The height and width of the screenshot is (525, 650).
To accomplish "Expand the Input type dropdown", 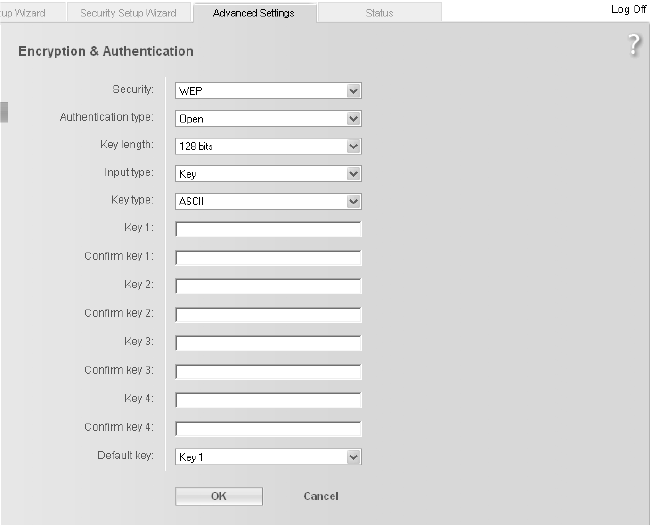I will [267, 173].
